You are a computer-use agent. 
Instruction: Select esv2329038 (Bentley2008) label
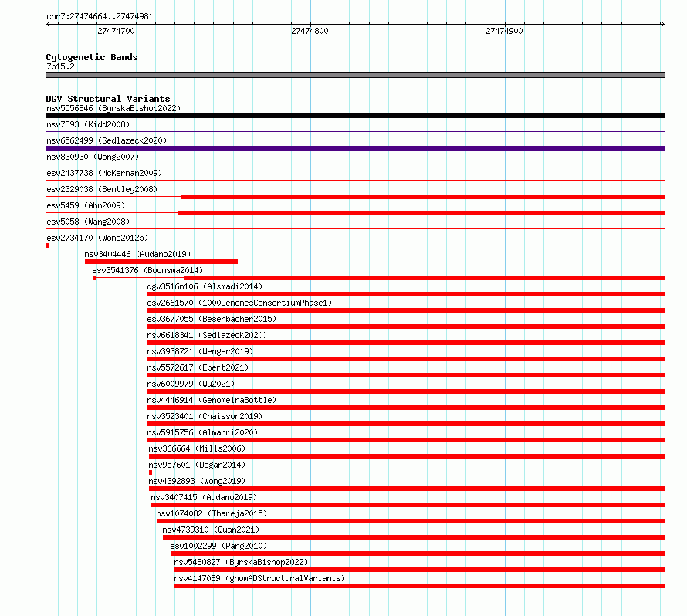(x=102, y=189)
